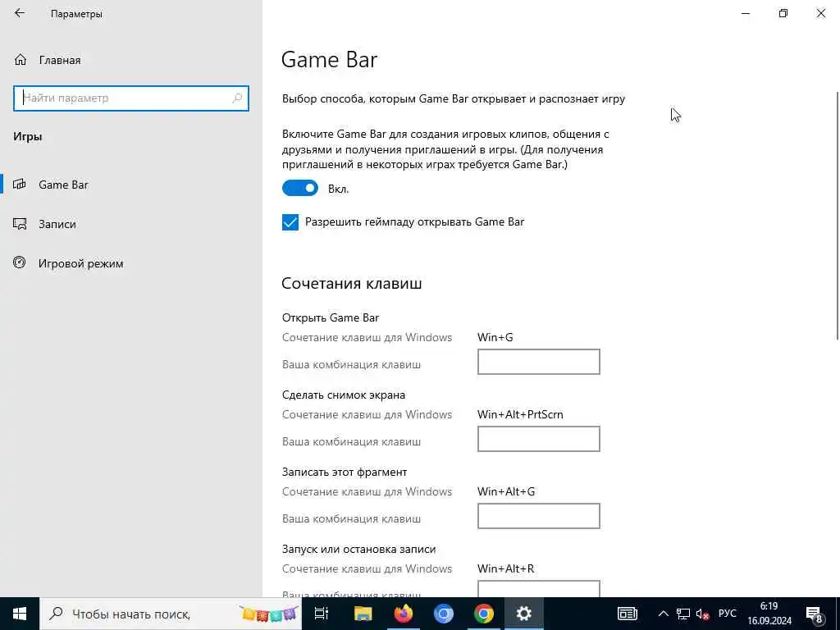The image size is (840, 630).
Task: Click the Win+Alt+G shortcut text
Action: 506,492
